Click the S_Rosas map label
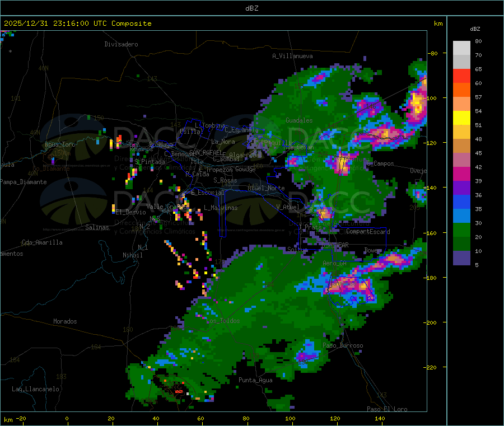The image size is (504, 426). click(225, 180)
